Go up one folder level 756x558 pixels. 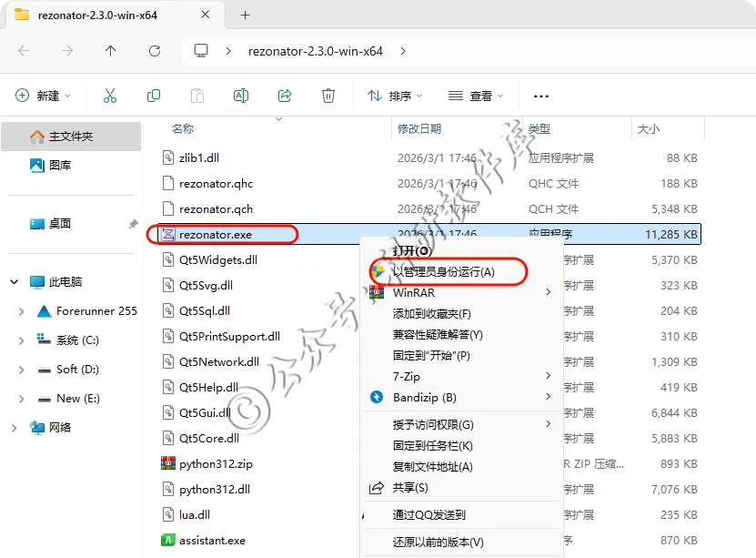110,51
